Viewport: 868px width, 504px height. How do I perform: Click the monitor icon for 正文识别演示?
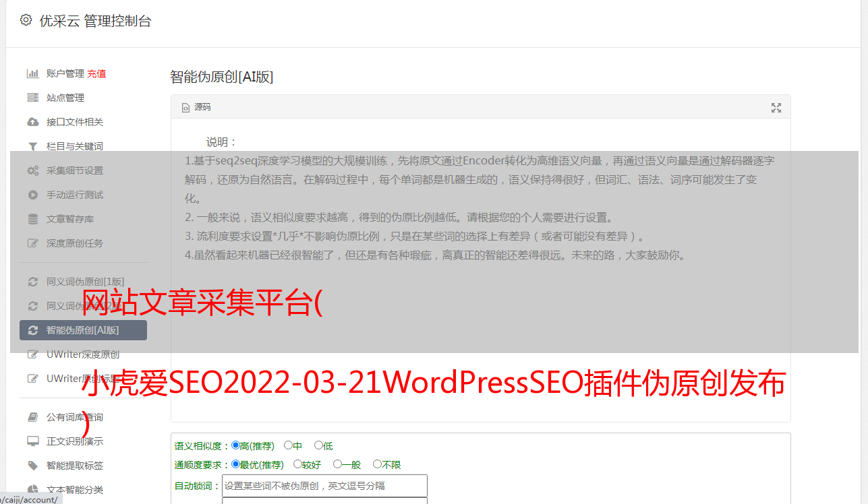click(x=32, y=441)
